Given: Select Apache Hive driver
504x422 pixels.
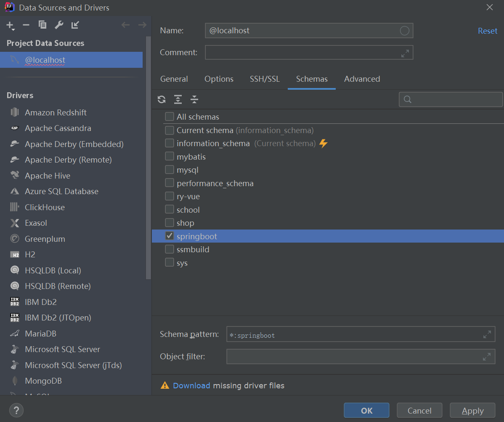Looking at the screenshot, I should pos(47,176).
